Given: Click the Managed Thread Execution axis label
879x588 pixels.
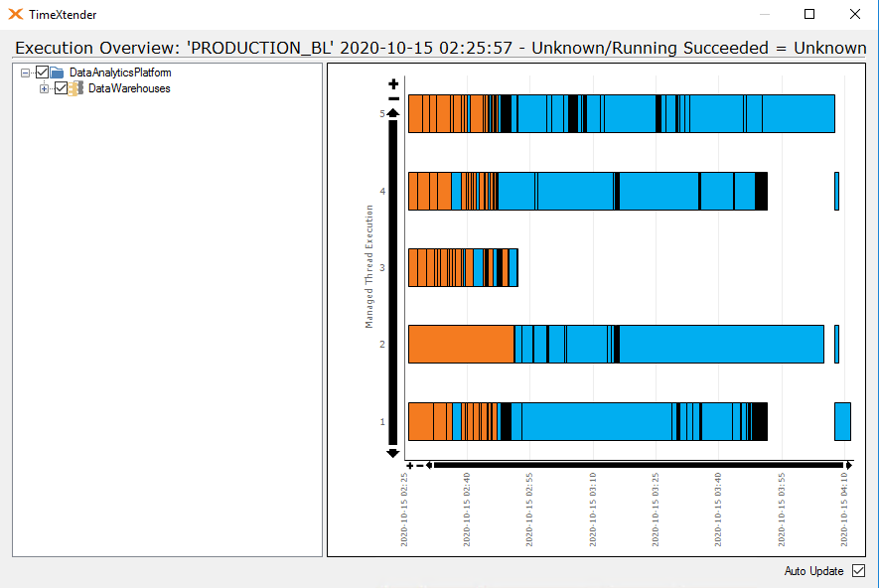Looking at the screenshot, I should [368, 266].
